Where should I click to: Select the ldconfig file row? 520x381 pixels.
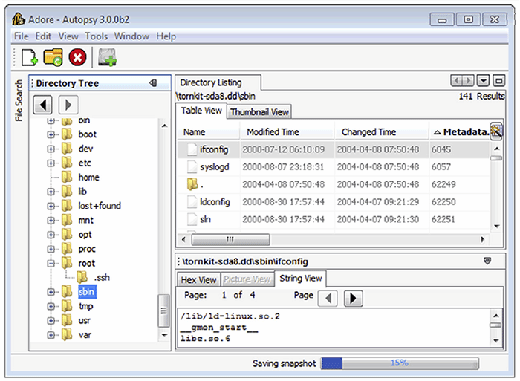click(x=333, y=202)
